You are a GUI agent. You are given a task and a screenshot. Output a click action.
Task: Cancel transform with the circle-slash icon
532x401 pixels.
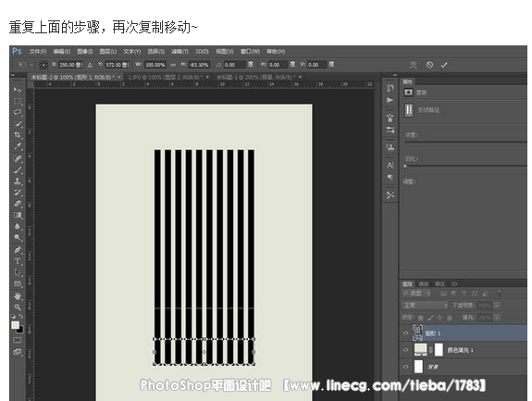tap(429, 65)
